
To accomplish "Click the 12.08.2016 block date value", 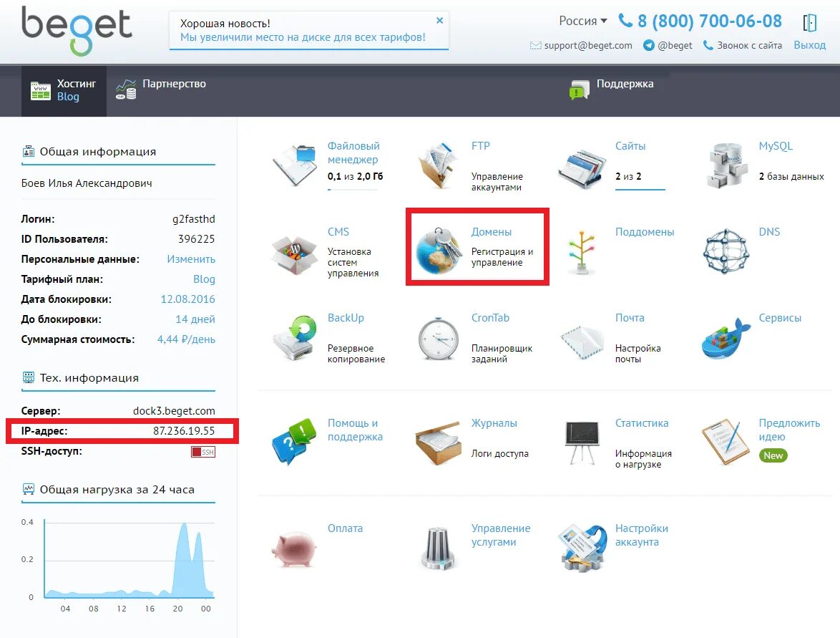I will tap(187, 299).
